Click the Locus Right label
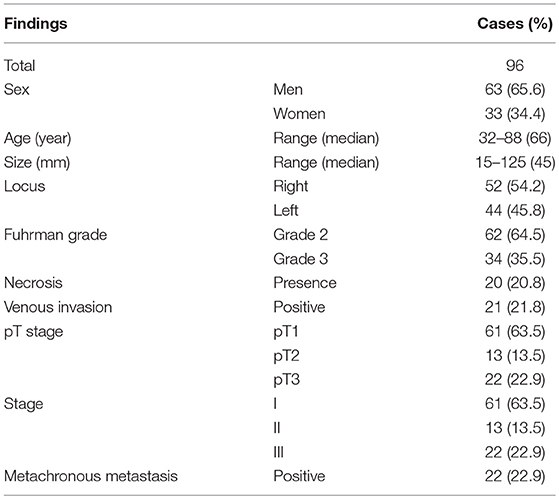 tap(291, 186)
